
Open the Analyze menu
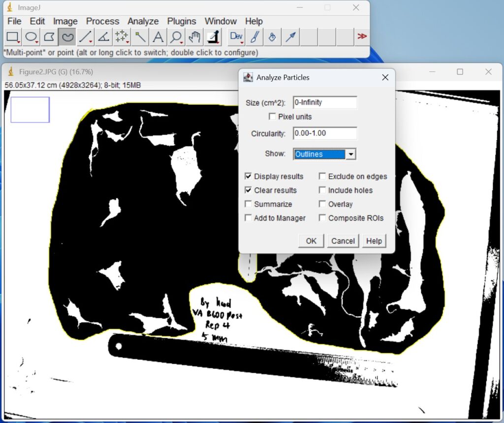point(143,21)
